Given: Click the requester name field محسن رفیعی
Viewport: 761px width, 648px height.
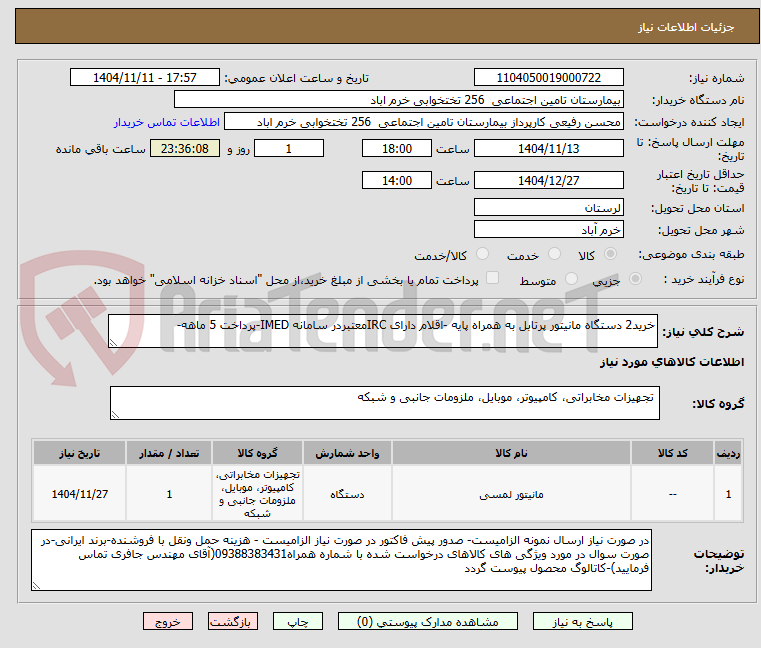Looking at the screenshot, I should [424, 121].
